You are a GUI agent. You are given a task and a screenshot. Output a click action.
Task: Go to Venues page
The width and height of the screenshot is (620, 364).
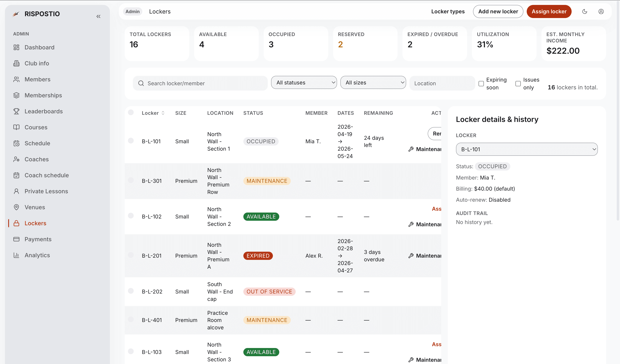click(x=35, y=207)
